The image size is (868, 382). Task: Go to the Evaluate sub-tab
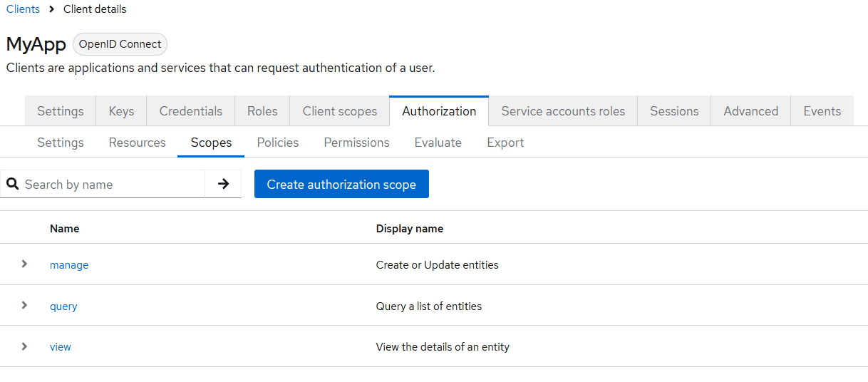(438, 143)
